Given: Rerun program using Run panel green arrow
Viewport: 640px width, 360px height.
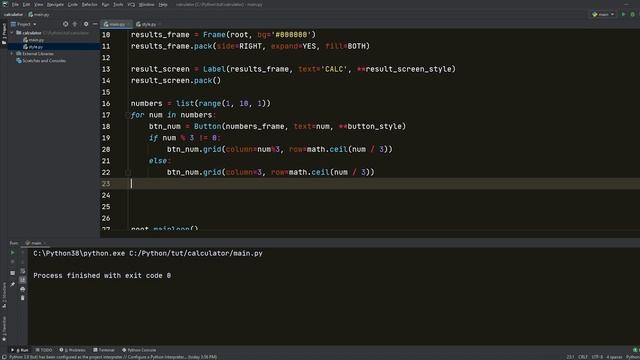Looking at the screenshot, I should coord(13,253).
